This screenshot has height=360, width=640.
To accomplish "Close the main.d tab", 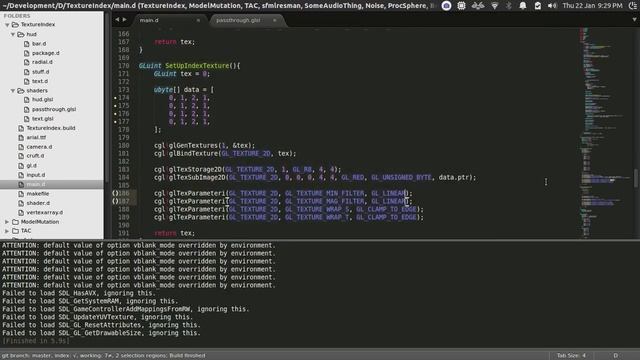I will pyautogui.click(x=198, y=20).
